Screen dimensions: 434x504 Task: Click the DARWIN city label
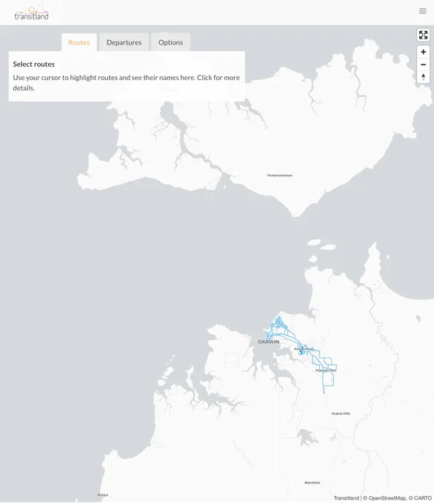click(x=269, y=342)
